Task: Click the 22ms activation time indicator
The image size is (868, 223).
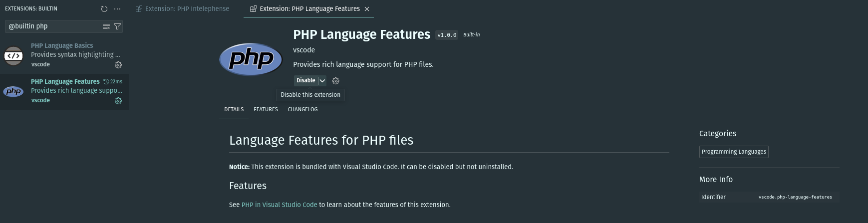Action: [x=113, y=81]
